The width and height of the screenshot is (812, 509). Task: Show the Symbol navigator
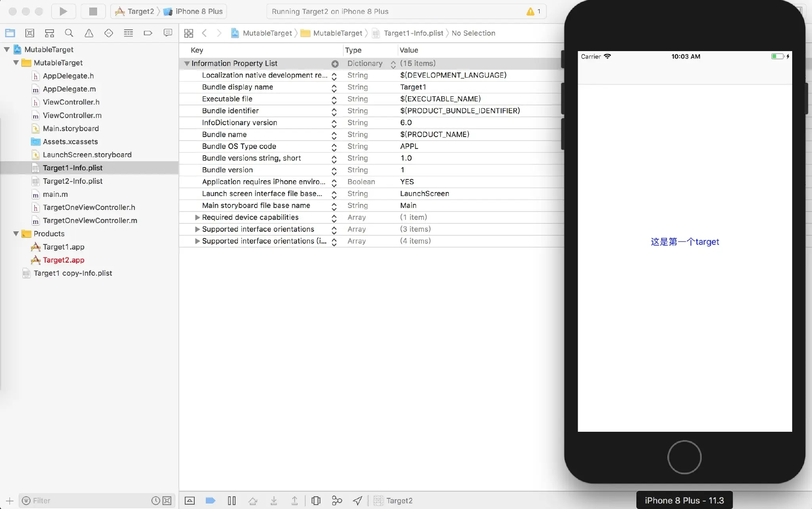pos(50,33)
